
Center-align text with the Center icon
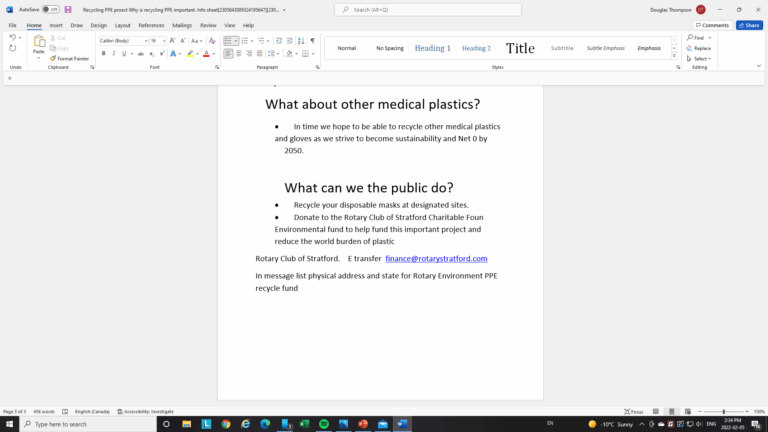(x=240, y=54)
